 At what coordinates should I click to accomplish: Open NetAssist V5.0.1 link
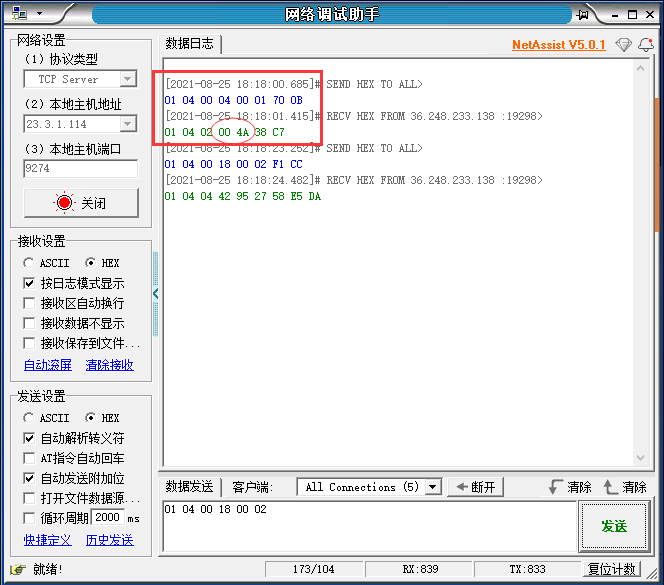[x=559, y=44]
